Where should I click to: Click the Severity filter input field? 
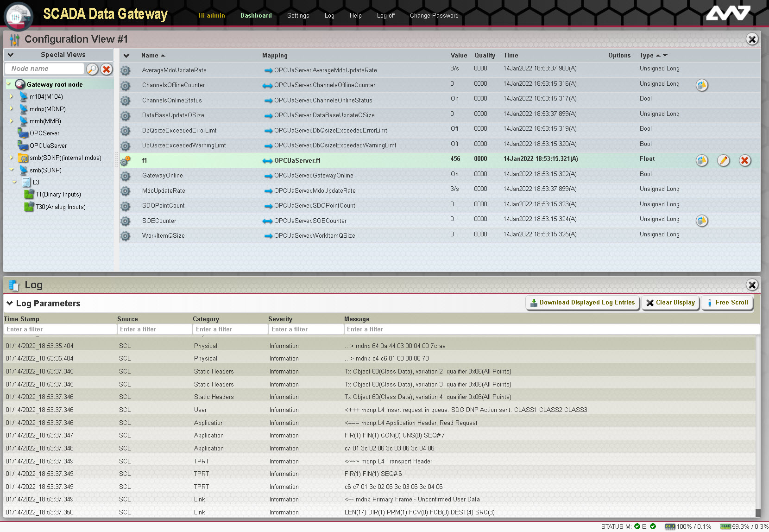click(x=305, y=329)
